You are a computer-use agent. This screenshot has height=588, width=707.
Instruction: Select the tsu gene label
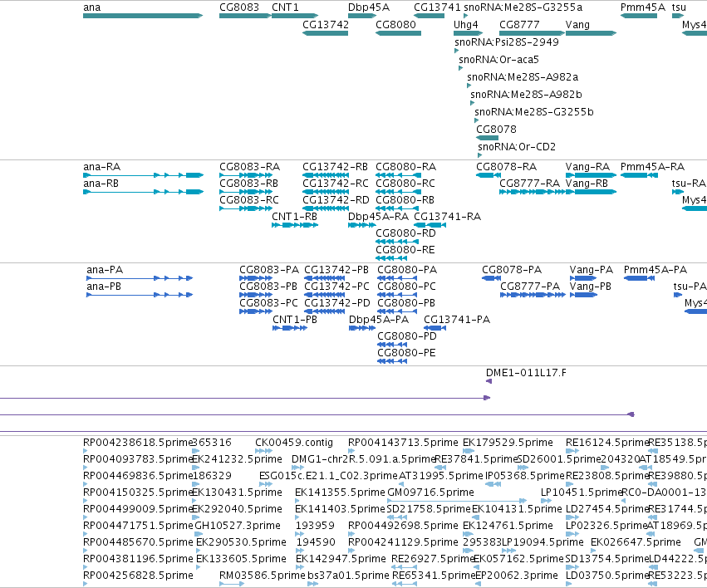pos(679,7)
